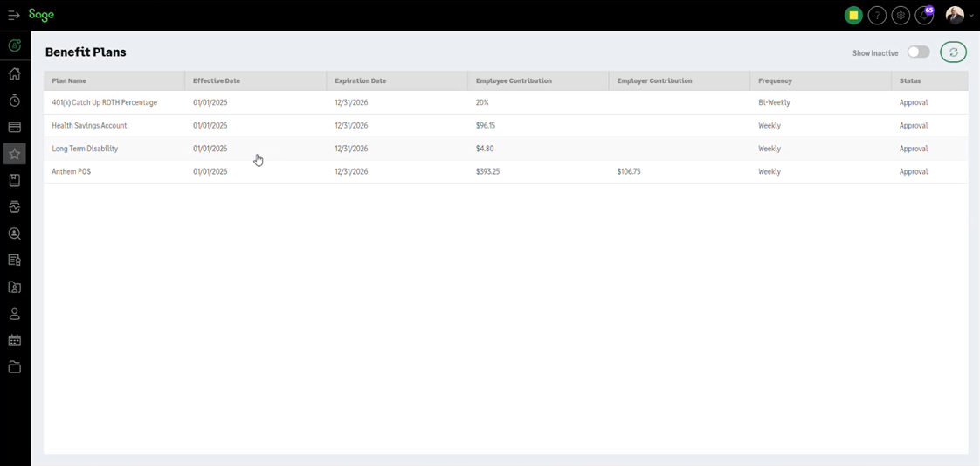Open the folder documents icon in sidebar
980x466 pixels.
pos(15,367)
